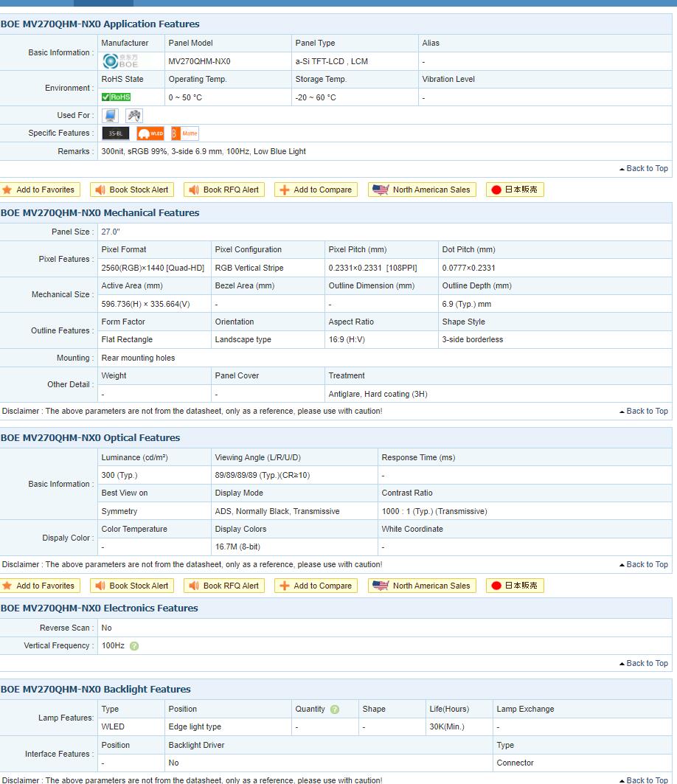Click best view value 'Symmetry'
Screen dimensions: 677x784
119,512
